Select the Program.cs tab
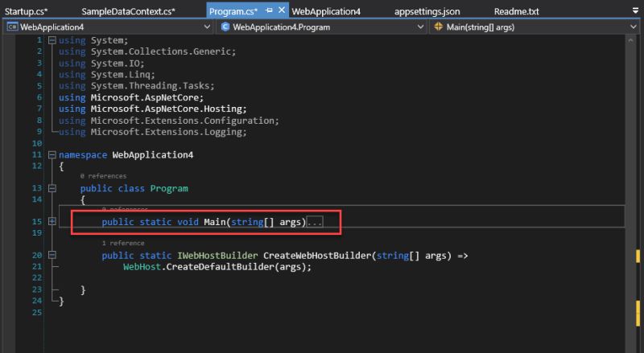644x353 pixels. point(233,11)
